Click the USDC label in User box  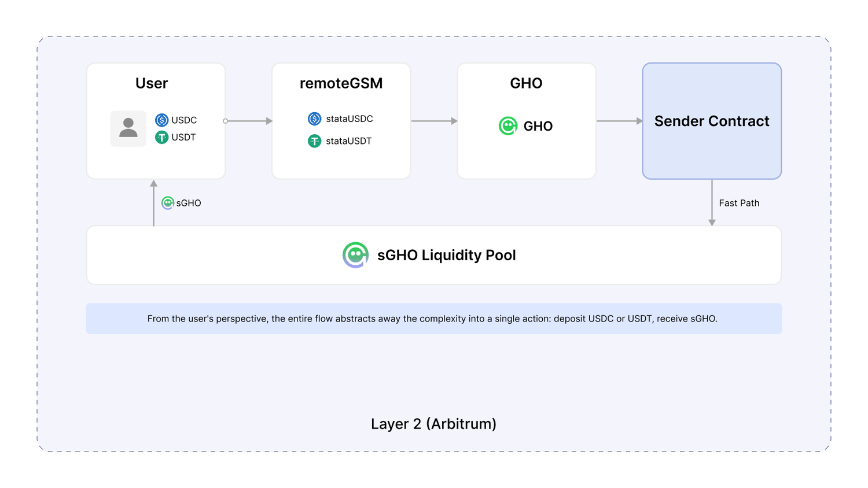click(184, 120)
